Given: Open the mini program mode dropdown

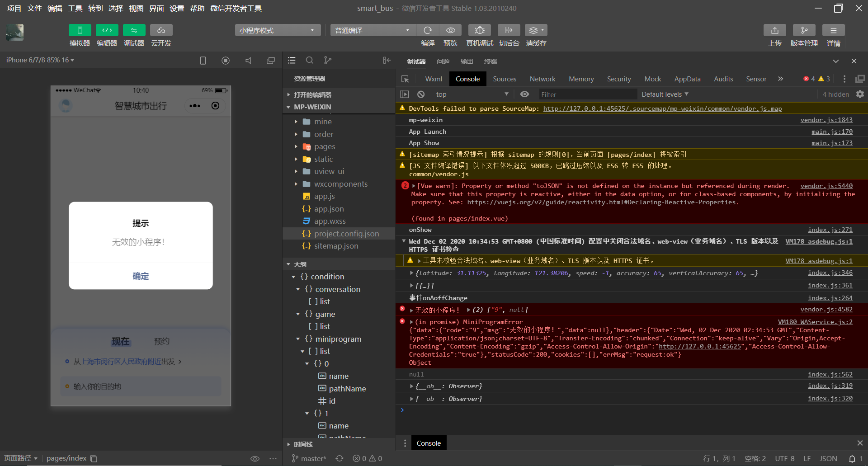Looking at the screenshot, I should click(x=278, y=30).
